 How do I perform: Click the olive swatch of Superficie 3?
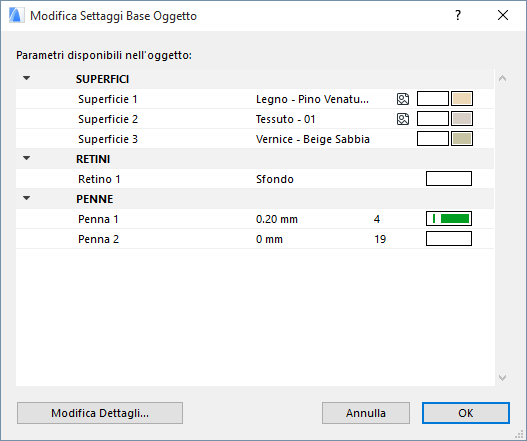462,138
